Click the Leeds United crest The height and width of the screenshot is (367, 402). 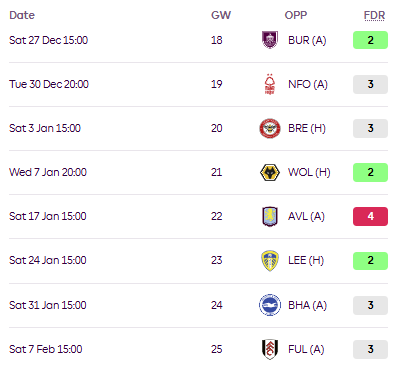(x=270, y=261)
